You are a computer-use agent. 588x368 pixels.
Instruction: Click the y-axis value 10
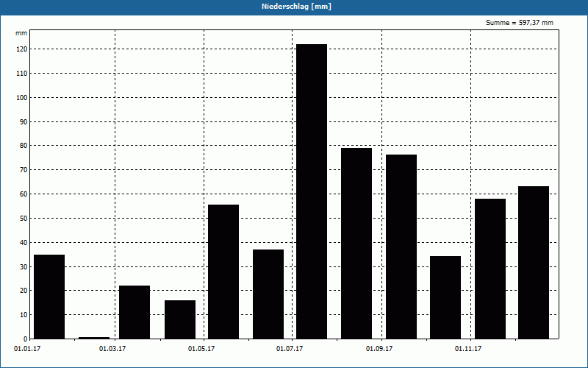[x=24, y=315]
